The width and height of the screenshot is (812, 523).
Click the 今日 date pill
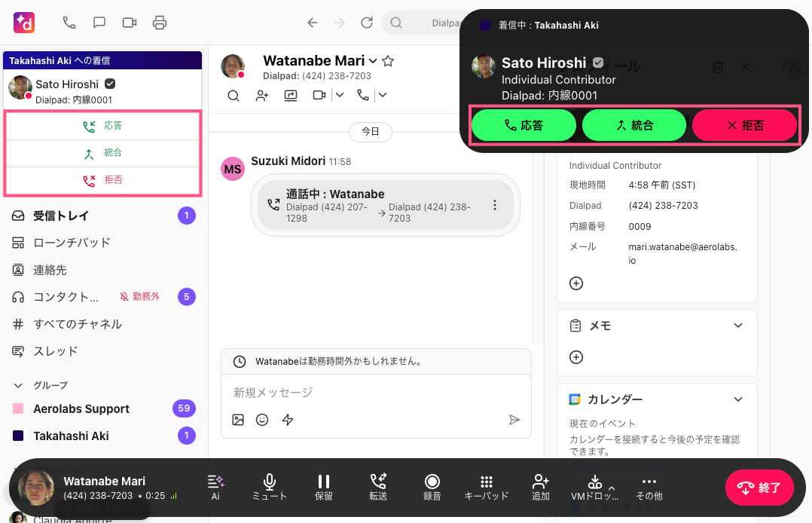pos(371,132)
